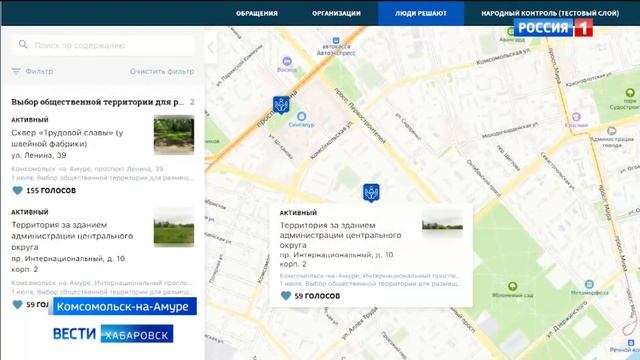Click map marker on проспект Ленина

[281, 105]
